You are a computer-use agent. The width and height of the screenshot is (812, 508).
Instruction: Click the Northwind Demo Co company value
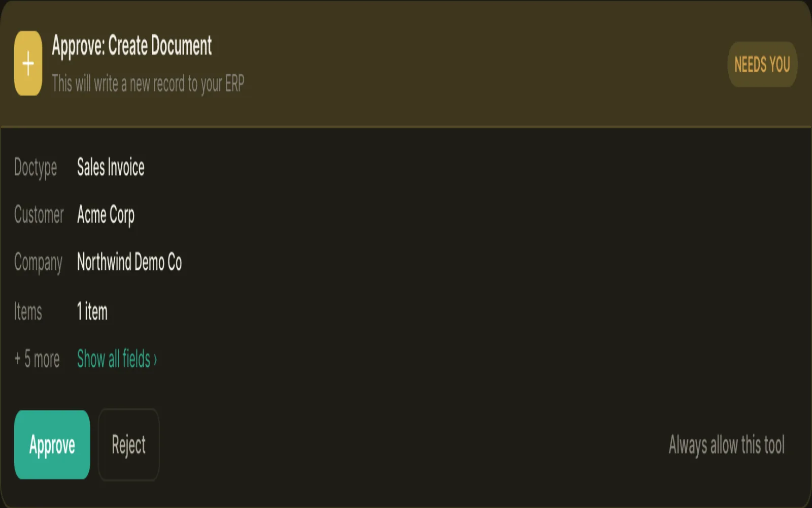click(129, 262)
